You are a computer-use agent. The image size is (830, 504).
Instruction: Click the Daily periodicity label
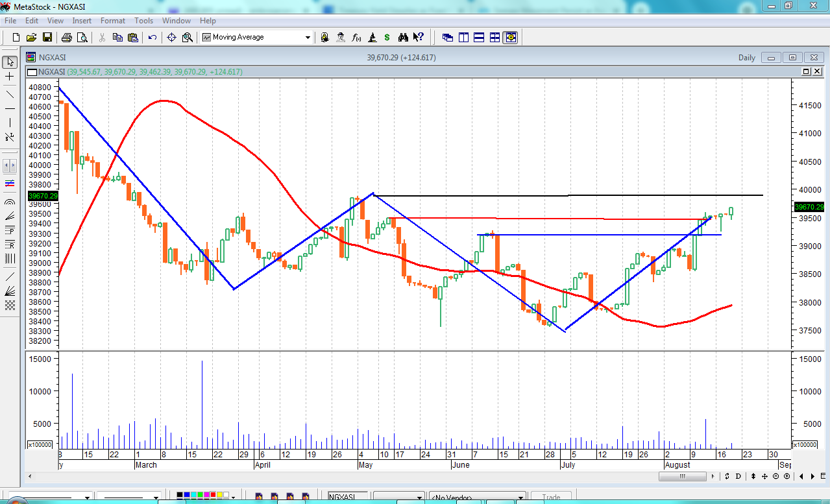(746, 58)
